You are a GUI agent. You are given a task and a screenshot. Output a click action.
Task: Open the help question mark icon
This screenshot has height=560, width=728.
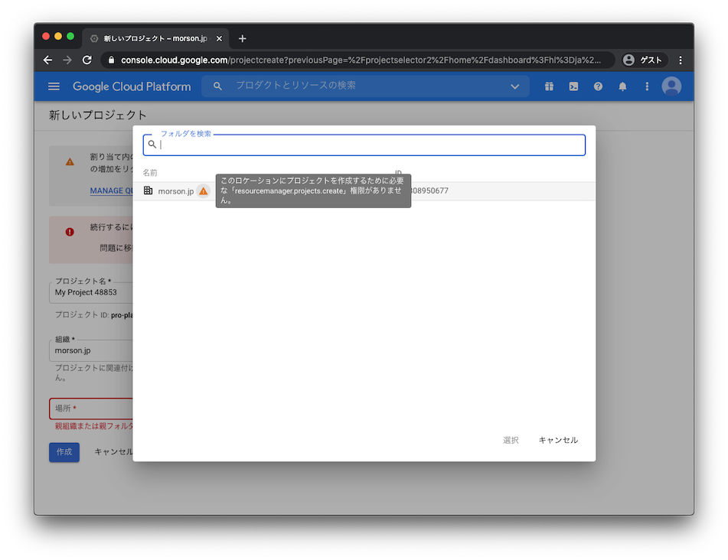(x=598, y=86)
